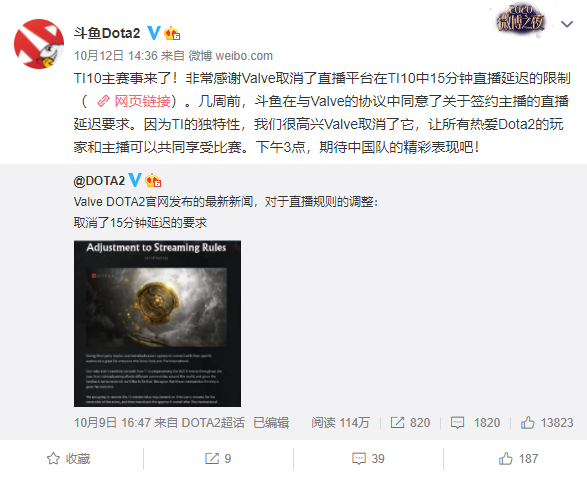Click the crown badge next to @DOTA2

click(153, 180)
